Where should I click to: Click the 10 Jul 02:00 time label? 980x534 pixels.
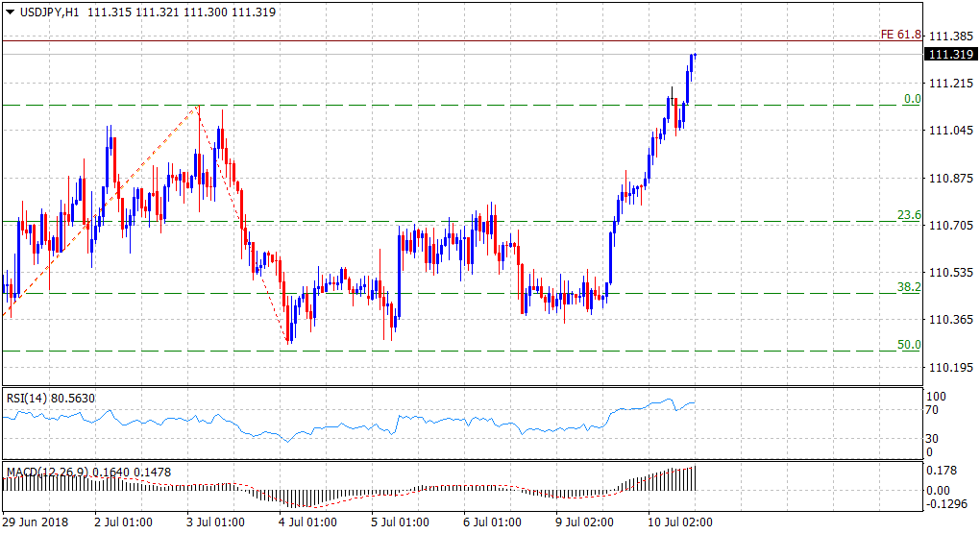[x=680, y=522]
